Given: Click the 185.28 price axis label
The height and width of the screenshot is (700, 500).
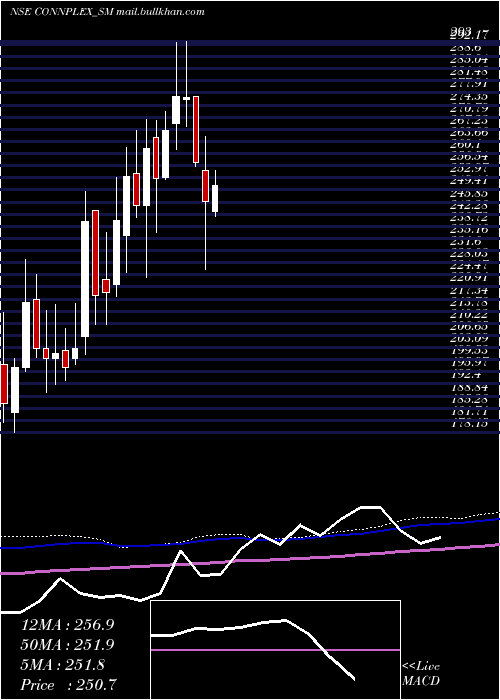Looking at the screenshot, I should pos(469,400).
